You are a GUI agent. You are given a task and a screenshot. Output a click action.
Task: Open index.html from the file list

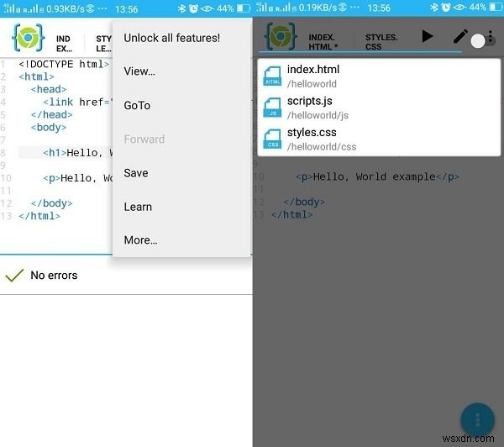pyautogui.click(x=380, y=76)
